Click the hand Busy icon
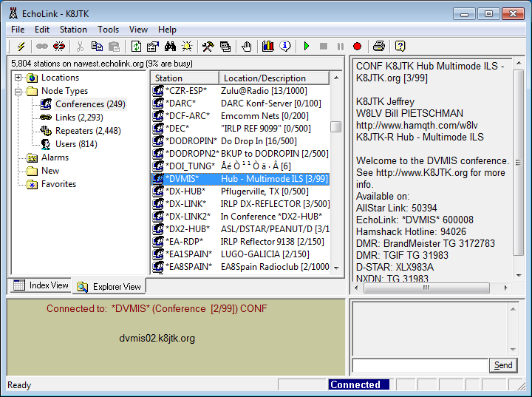Viewport: 532px width, 397px height. pos(247,46)
